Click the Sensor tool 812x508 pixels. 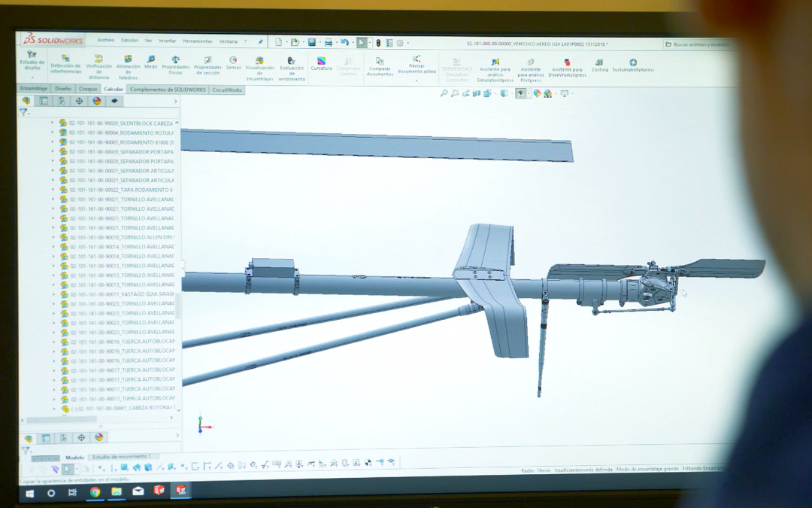234,62
